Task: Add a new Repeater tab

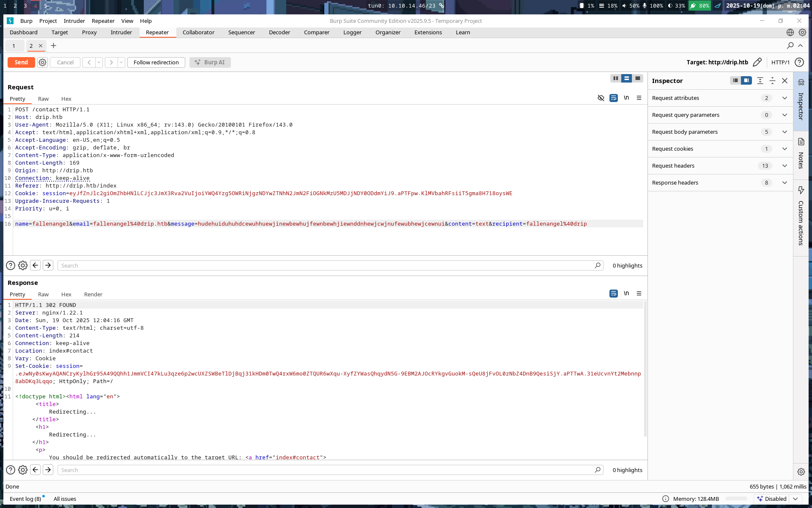Action: (x=53, y=46)
